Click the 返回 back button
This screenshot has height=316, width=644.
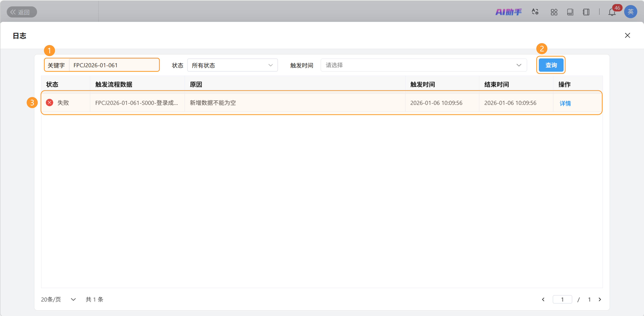pos(22,12)
